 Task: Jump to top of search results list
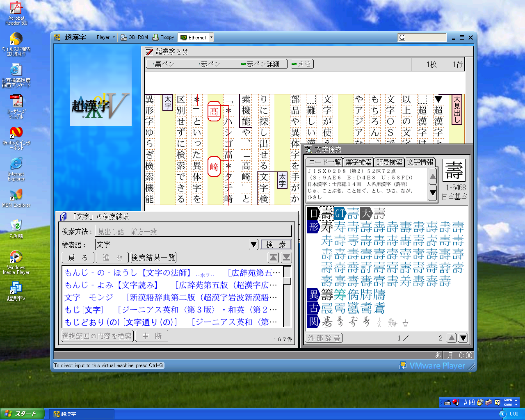(x=273, y=258)
